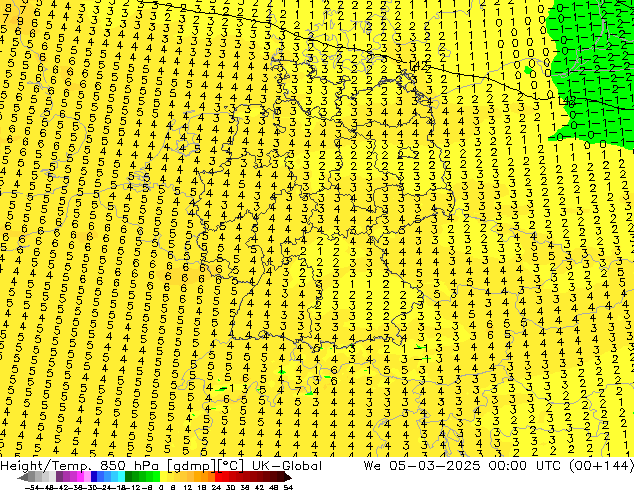The height and width of the screenshot is (490, 634).
Task: Click the "54" maximum value legend label
Action: click(288, 487)
